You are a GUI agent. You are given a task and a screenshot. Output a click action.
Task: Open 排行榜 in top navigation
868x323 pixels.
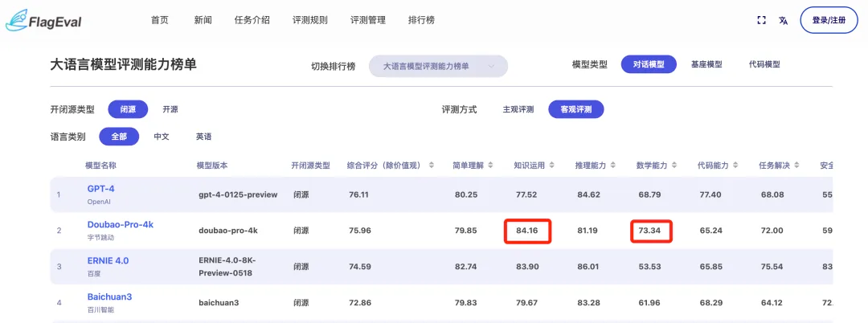pyautogui.click(x=421, y=20)
